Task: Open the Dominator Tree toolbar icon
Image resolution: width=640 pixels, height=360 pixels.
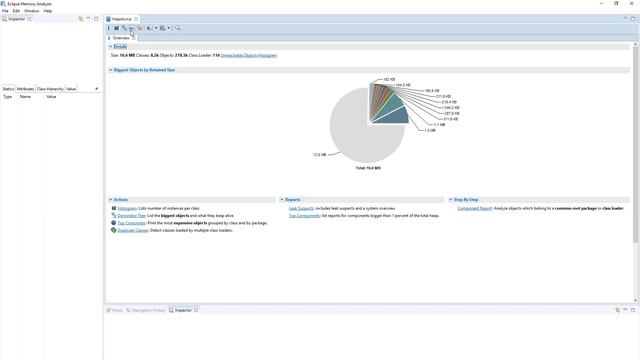Action: (124, 28)
